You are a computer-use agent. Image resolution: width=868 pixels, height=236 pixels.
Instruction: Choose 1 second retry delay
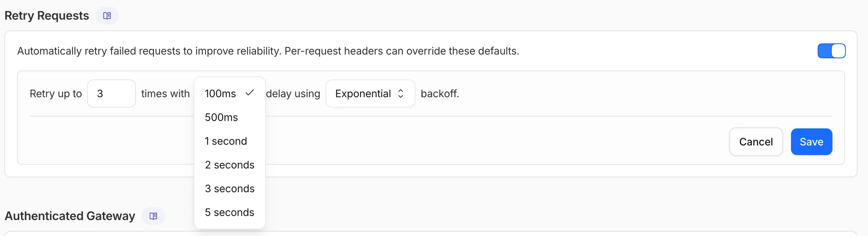tap(226, 141)
